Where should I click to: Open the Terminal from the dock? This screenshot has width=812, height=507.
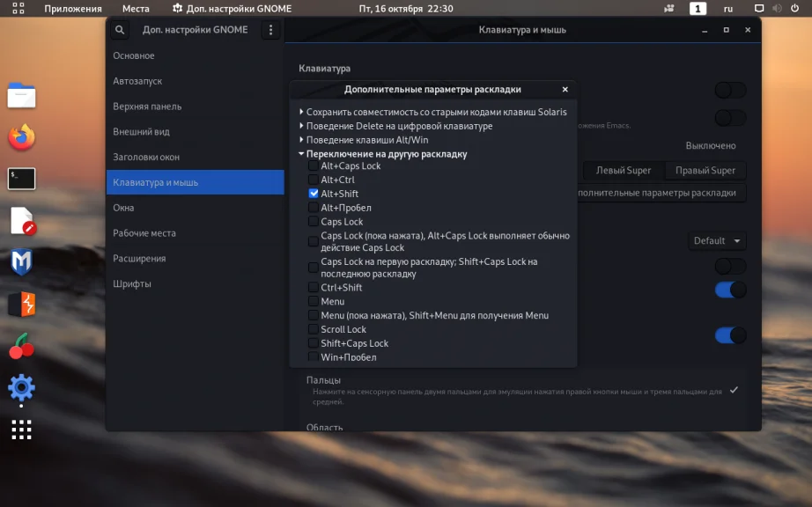click(x=21, y=179)
